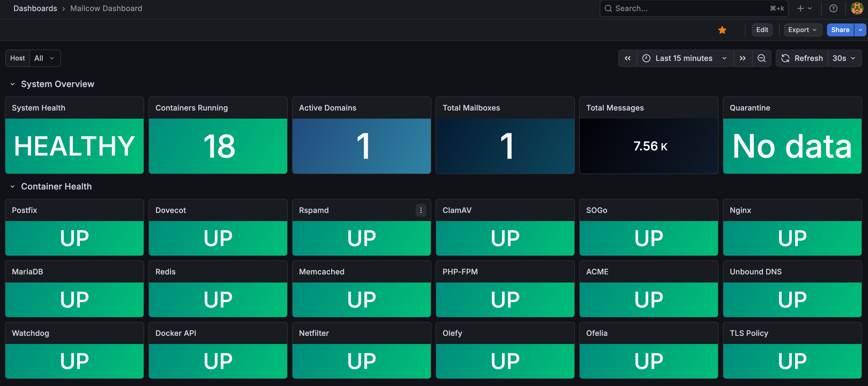
Task: Open the Last 15 minutes time picker
Action: click(x=684, y=58)
